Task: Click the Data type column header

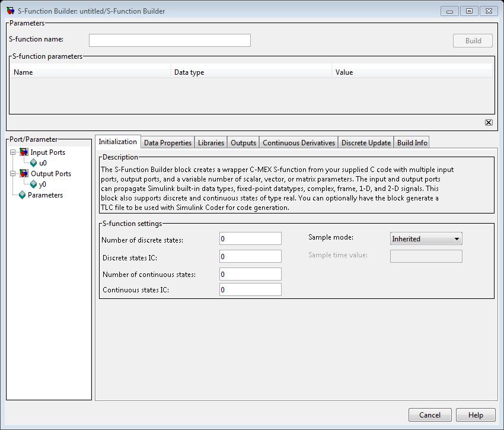Action: (x=251, y=72)
